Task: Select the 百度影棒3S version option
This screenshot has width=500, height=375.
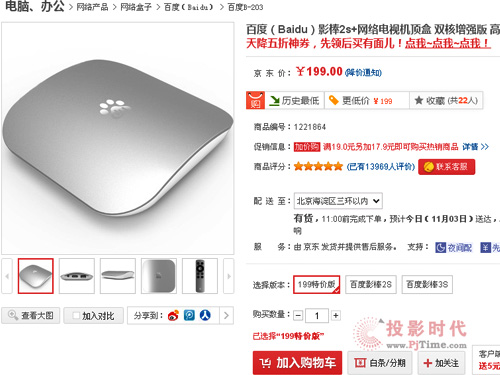Action: click(x=427, y=284)
